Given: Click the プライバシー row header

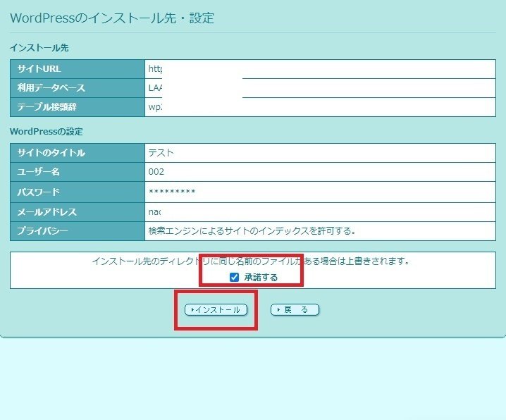Looking at the screenshot, I should click(x=78, y=231).
